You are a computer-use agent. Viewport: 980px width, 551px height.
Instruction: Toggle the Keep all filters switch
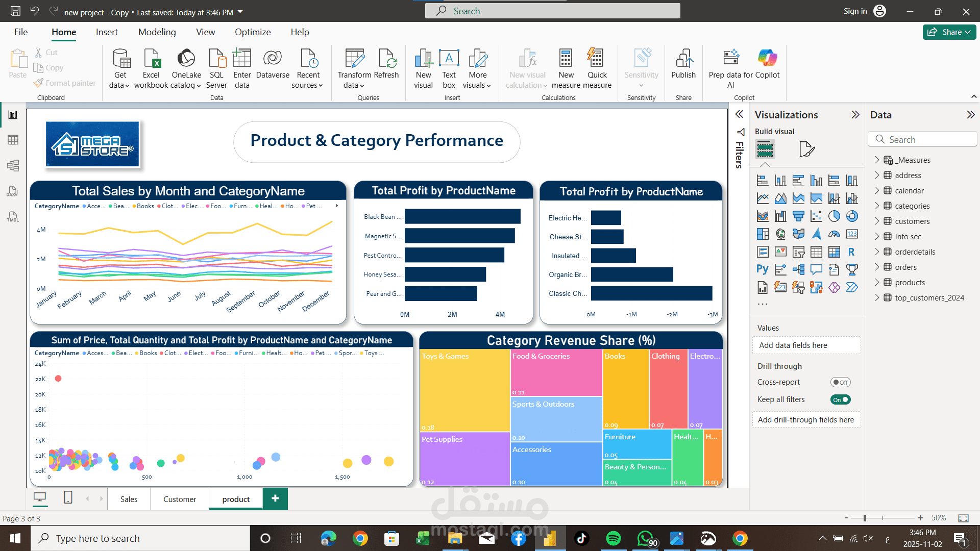tap(840, 399)
